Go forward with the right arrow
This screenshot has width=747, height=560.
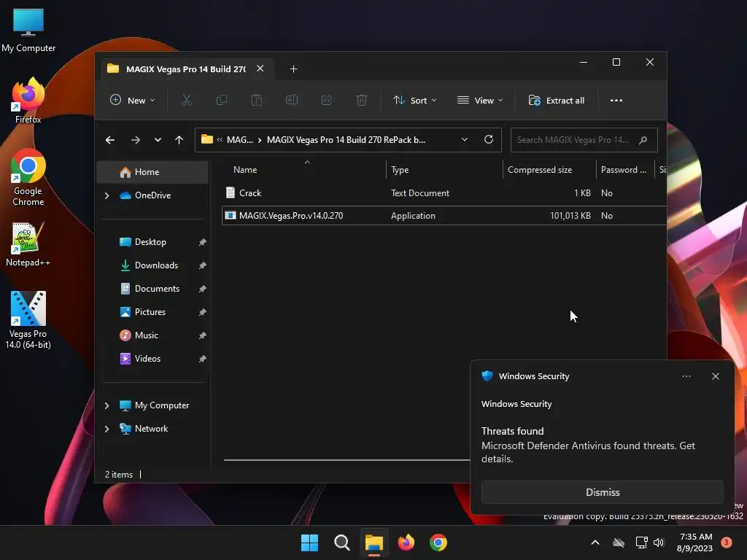135,140
